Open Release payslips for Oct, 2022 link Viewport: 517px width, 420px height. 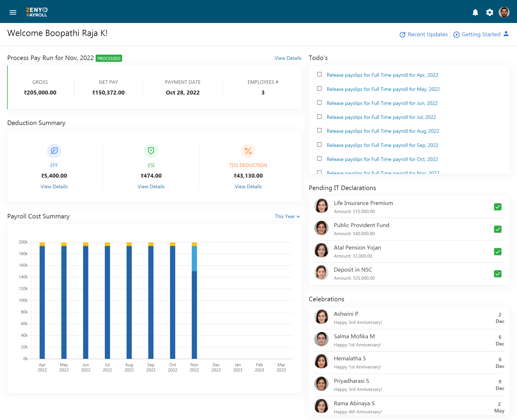point(382,159)
